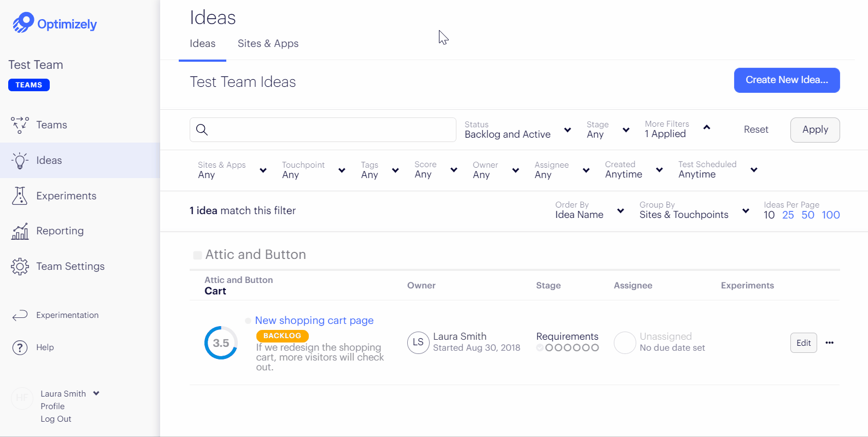Image resolution: width=868 pixels, height=437 pixels.
Task: Click the Optimizely rocket logo
Action: coord(23,23)
